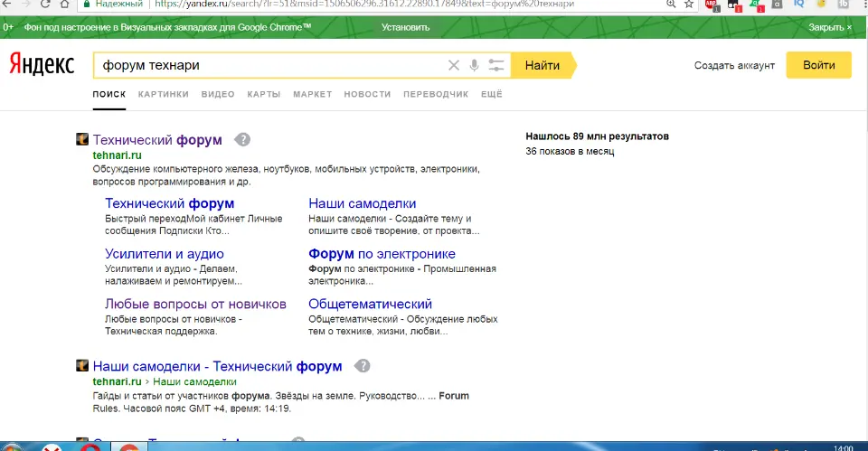This screenshot has height=451, width=868.
Task: Open the 'Технический форум' sitelink
Action: coord(169,203)
